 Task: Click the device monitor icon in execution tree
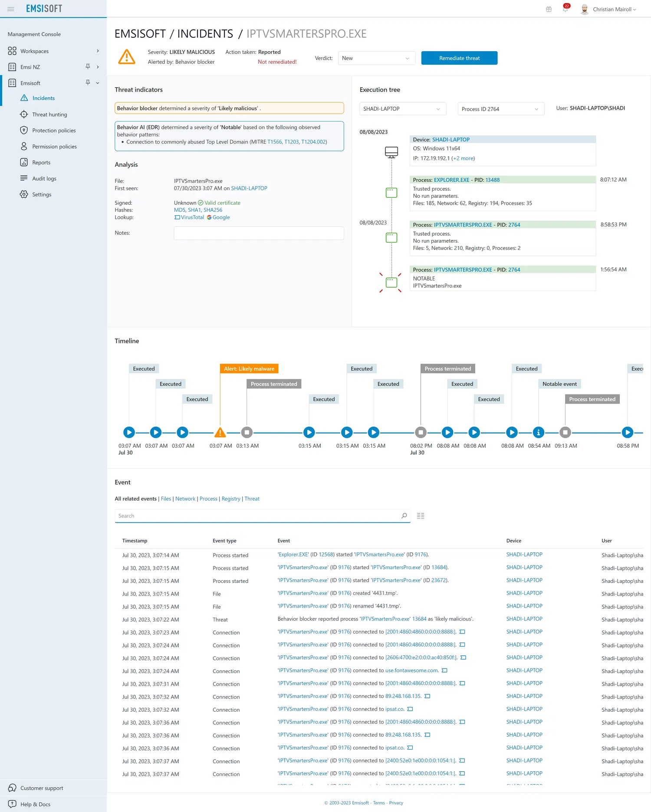click(391, 152)
